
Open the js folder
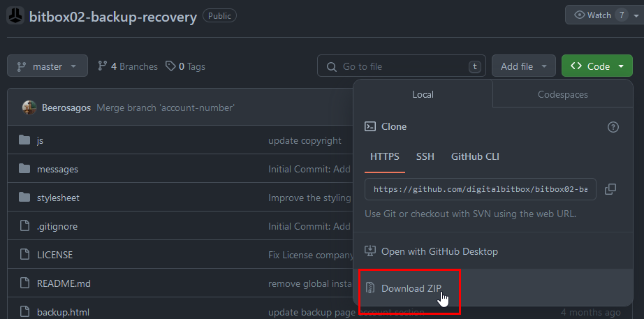(x=40, y=140)
